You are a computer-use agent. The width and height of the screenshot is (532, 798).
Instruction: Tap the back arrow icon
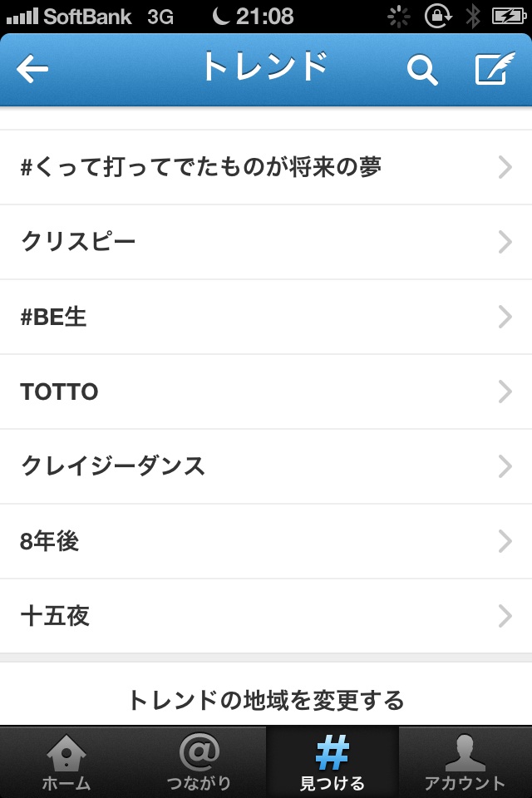pyautogui.click(x=32, y=71)
